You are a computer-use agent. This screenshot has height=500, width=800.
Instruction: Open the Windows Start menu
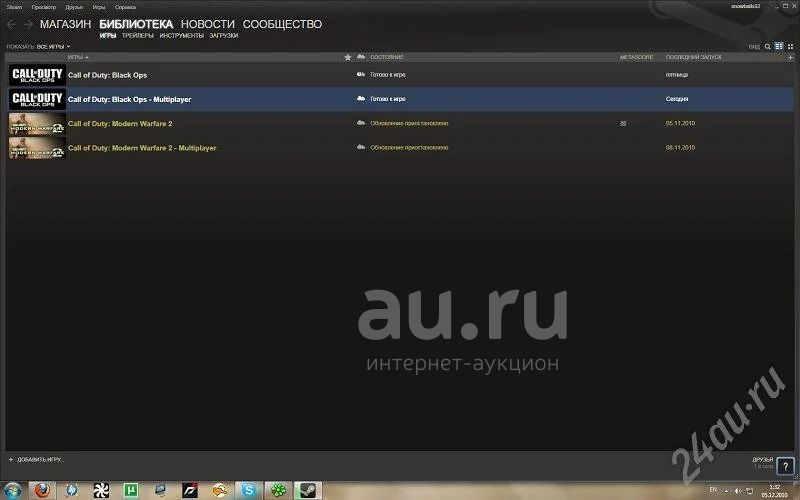[13, 490]
